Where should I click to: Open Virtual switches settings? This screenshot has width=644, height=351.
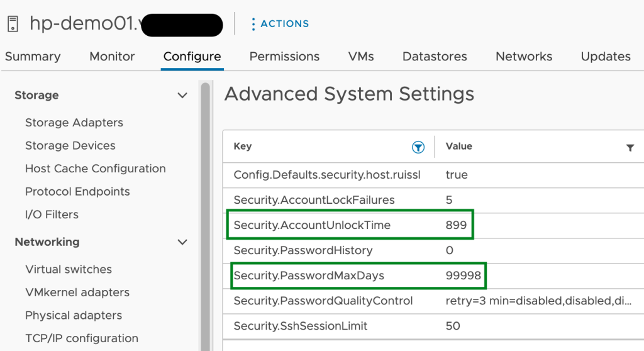point(69,269)
